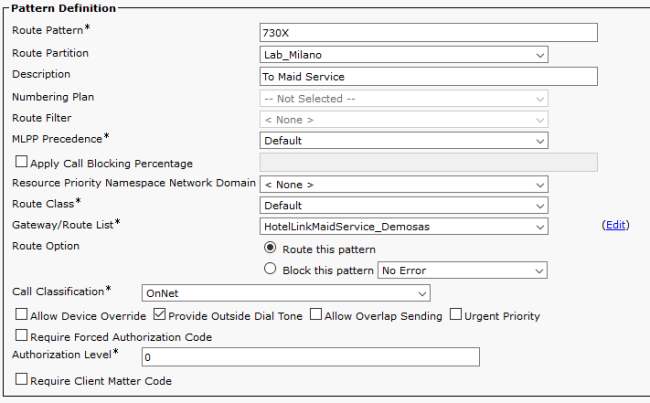Uncheck Provide Outside Dial Tone

coord(160,316)
